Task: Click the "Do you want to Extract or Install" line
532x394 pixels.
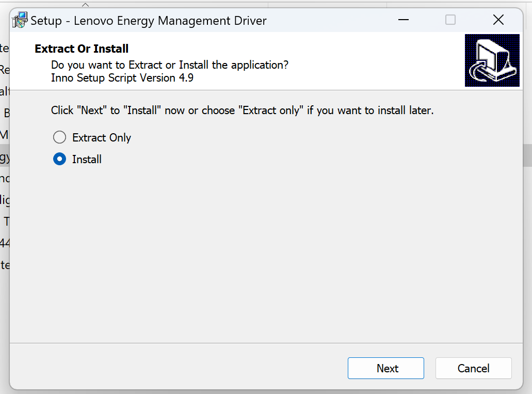Action: [x=170, y=65]
